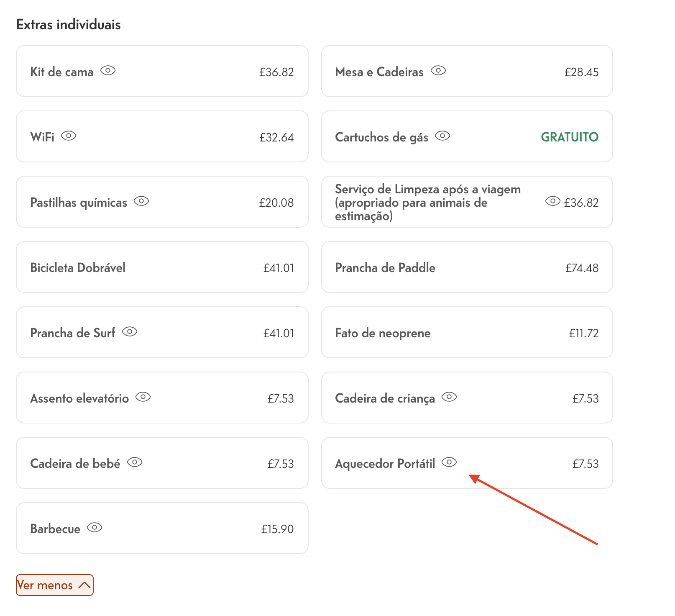
Task: Select the Bicicleta Dobrável extra card
Action: pos(162,267)
